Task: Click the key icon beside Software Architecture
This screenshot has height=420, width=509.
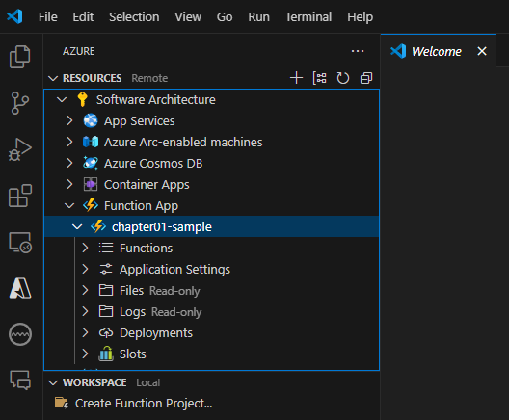Action: tap(83, 99)
